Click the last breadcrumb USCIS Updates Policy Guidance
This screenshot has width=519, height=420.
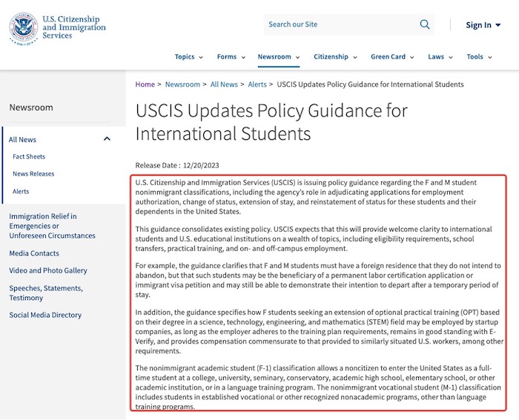tap(370, 84)
